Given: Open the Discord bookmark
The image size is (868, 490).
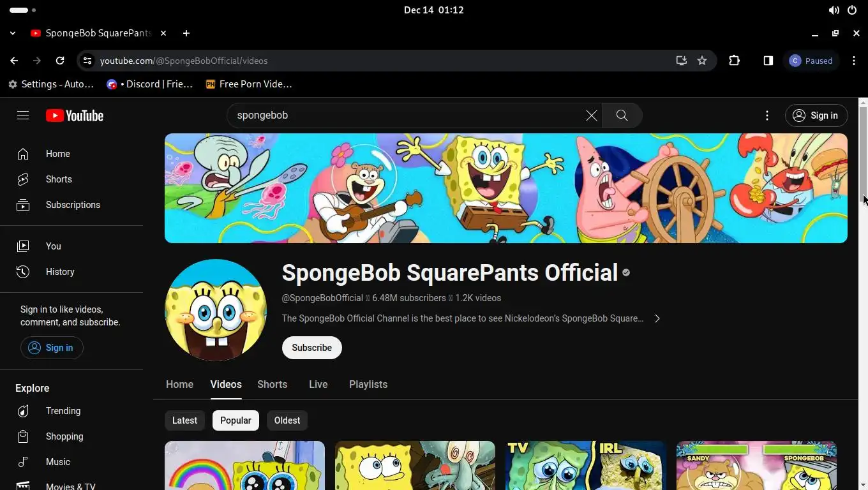Looking at the screenshot, I should click(x=149, y=84).
